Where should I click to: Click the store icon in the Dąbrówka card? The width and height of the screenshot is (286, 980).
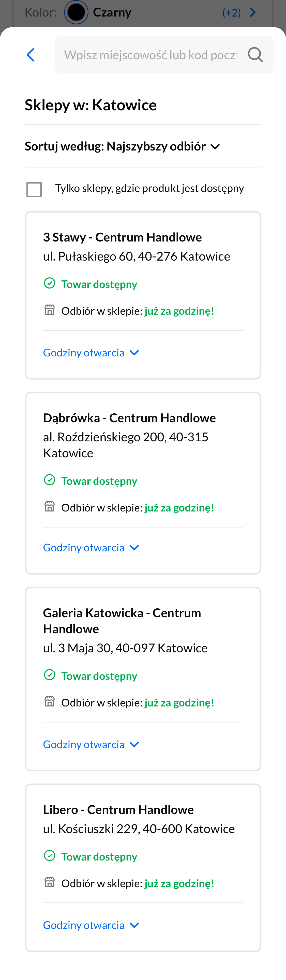pyautogui.click(x=50, y=507)
